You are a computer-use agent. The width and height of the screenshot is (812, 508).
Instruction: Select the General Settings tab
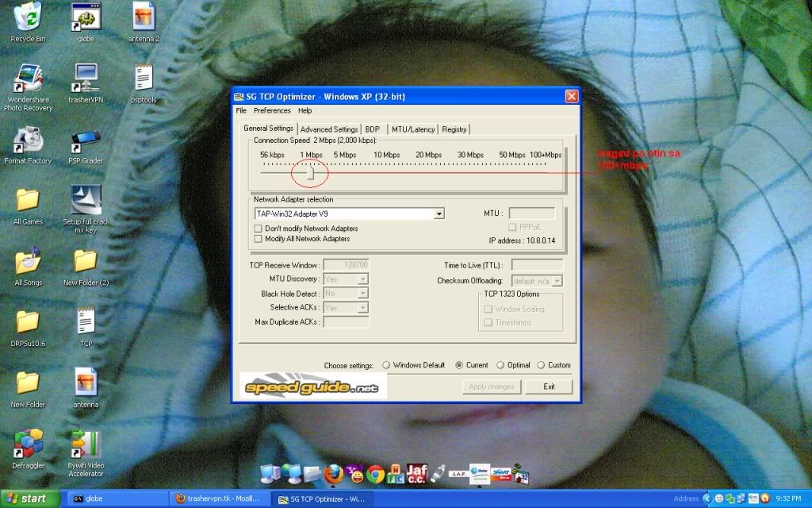(x=268, y=128)
